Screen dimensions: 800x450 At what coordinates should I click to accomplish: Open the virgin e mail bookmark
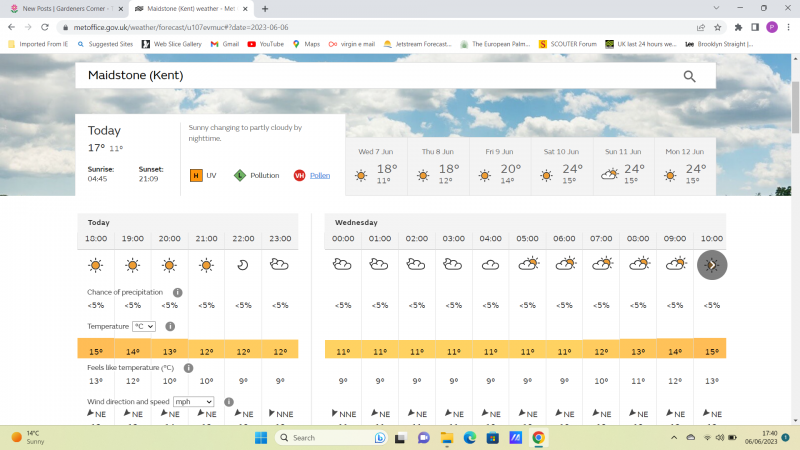click(352, 44)
